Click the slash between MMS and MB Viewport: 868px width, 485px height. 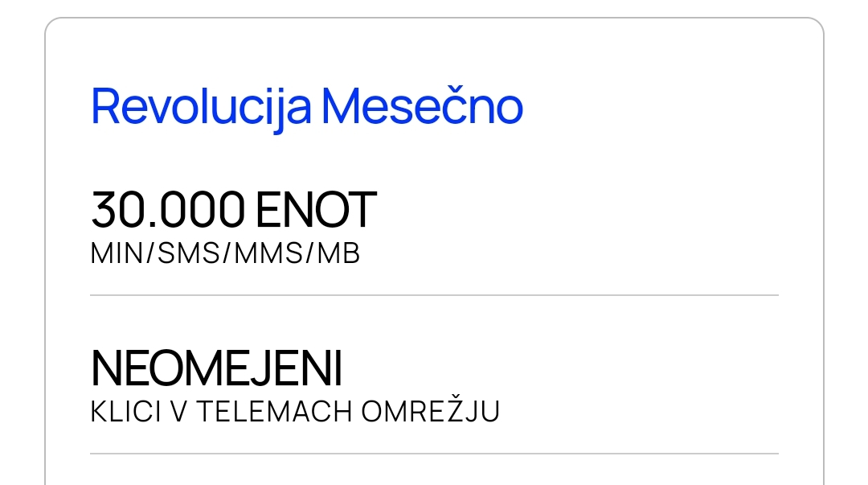pos(310,253)
